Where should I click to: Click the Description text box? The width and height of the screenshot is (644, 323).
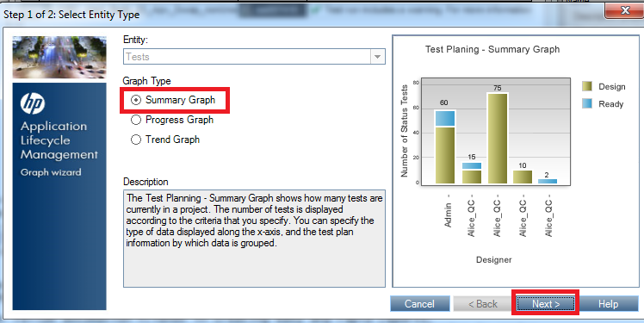pyautogui.click(x=254, y=239)
